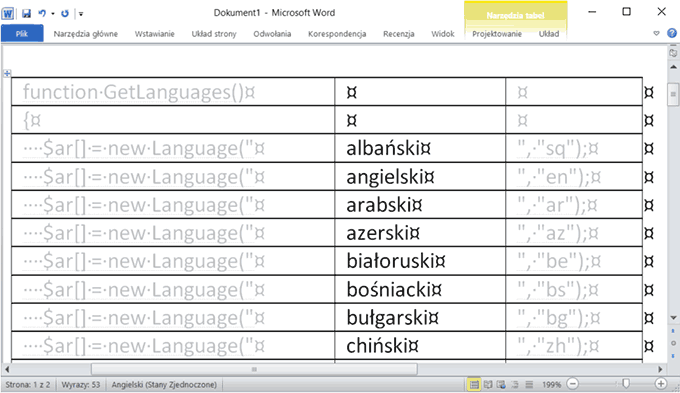Open Word Help with question mark icon
Screen dimensions: 680x393
(672, 33)
